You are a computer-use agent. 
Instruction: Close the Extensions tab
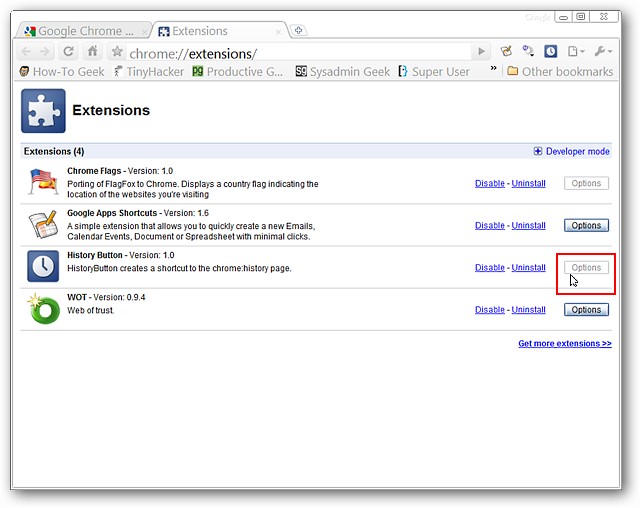278,32
